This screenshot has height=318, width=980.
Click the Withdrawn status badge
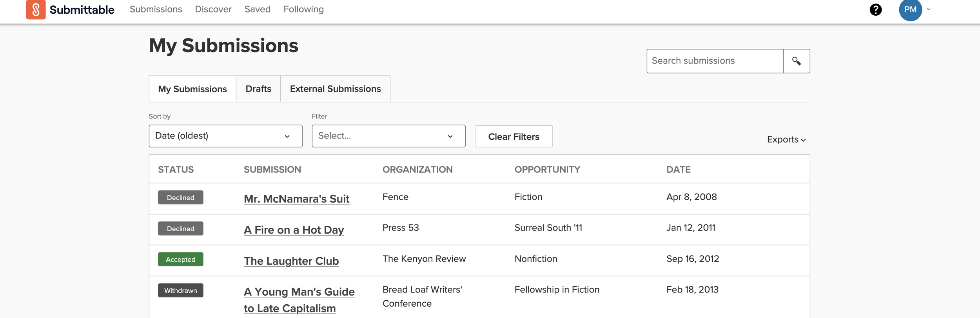coord(181,291)
